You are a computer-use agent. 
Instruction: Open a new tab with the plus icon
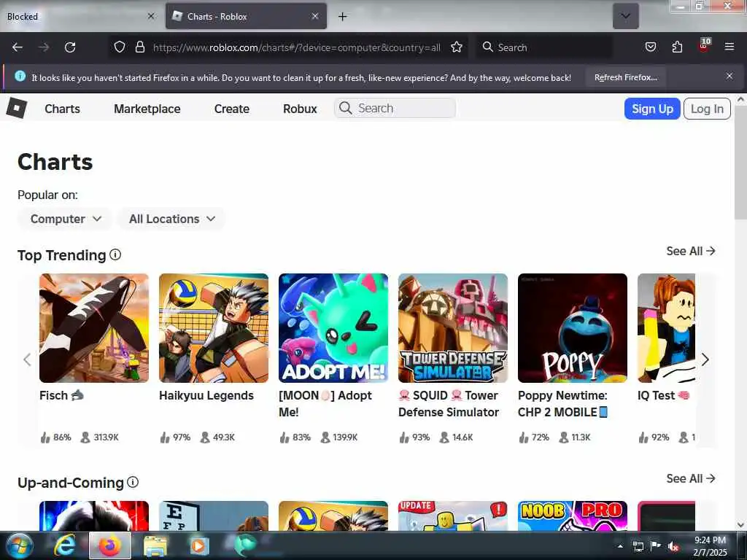click(343, 17)
